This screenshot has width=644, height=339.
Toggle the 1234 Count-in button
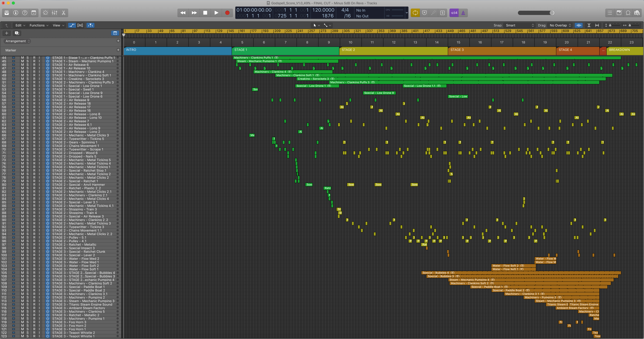(454, 13)
